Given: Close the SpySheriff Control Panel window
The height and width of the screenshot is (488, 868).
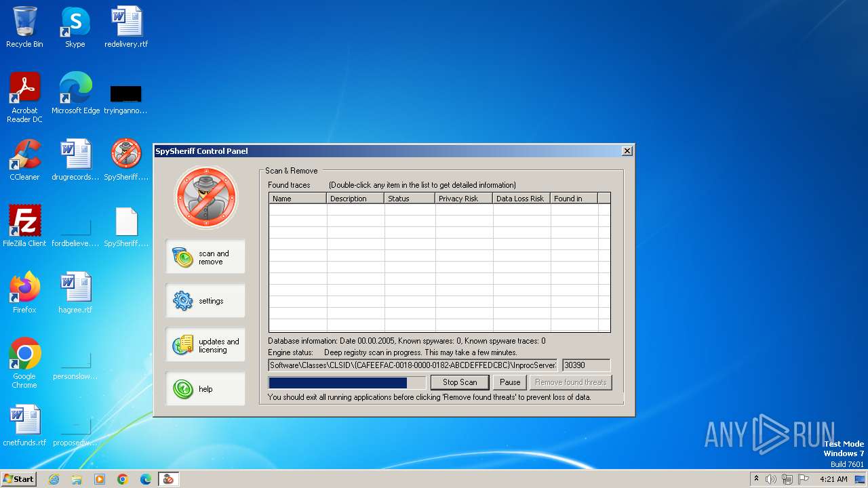Looking at the screenshot, I should click(627, 150).
